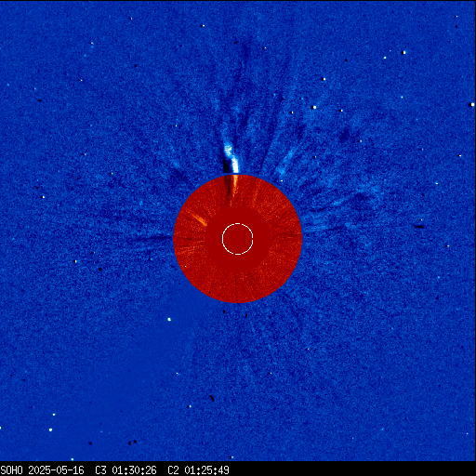The image size is (476, 476).
Task: Click the dark elongated spot right of the red disk
Action: pyautogui.click(x=419, y=227)
